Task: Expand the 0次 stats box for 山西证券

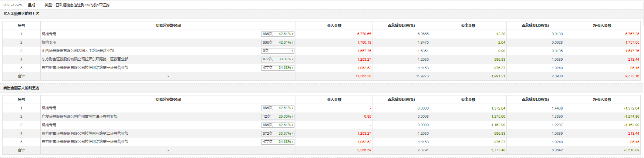Action: point(278,51)
